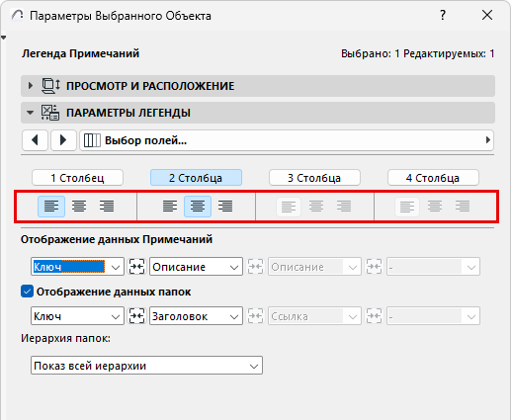
Task: Open the help question mark button
Action: [x=443, y=15]
